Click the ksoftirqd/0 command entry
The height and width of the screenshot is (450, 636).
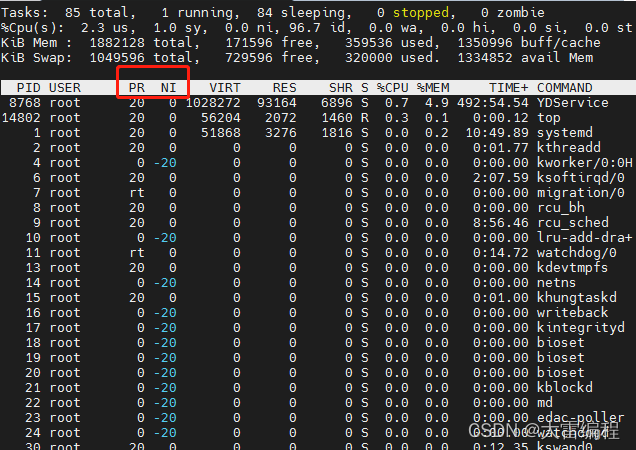pyautogui.click(x=580, y=178)
